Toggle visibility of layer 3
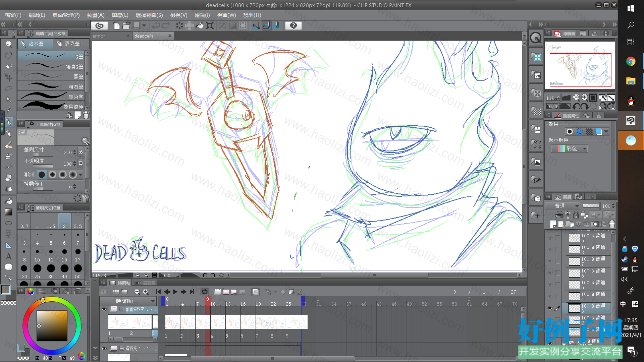Screen dimensions: 644x362 tap(549, 308)
